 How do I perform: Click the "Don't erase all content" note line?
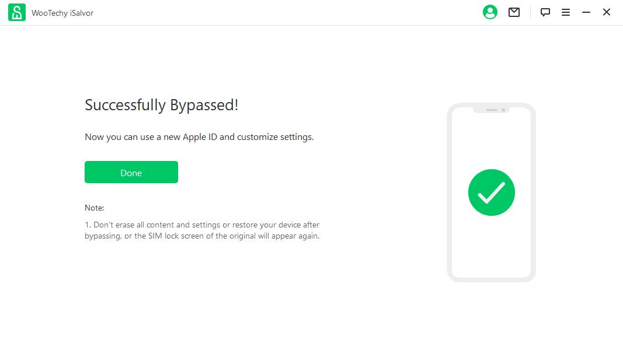click(x=202, y=225)
